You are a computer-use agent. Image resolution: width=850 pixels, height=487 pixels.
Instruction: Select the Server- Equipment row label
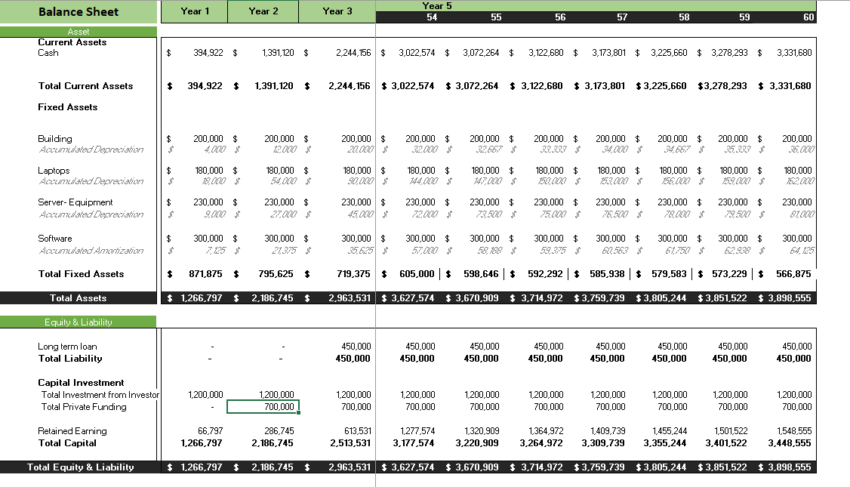tap(75, 202)
